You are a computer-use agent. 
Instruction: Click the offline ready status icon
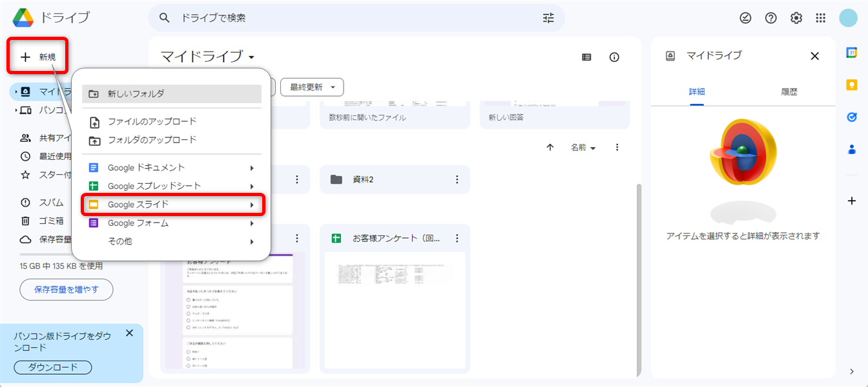(x=745, y=18)
